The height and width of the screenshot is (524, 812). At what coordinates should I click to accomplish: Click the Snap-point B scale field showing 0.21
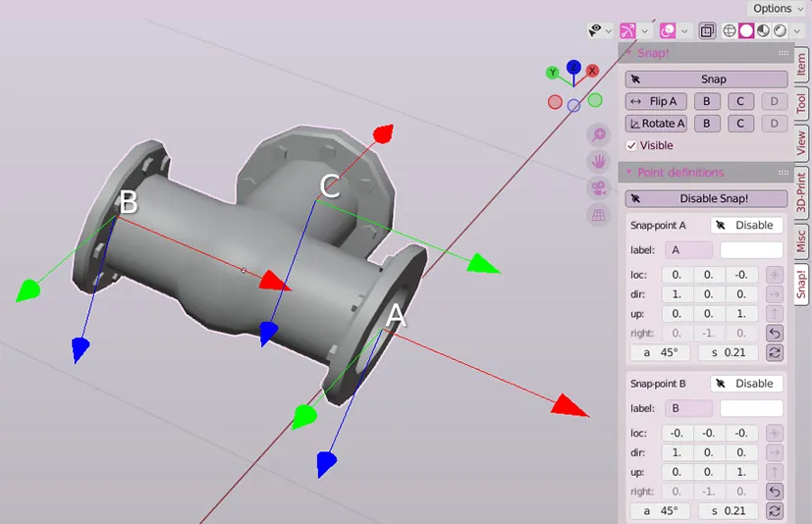[729, 511]
